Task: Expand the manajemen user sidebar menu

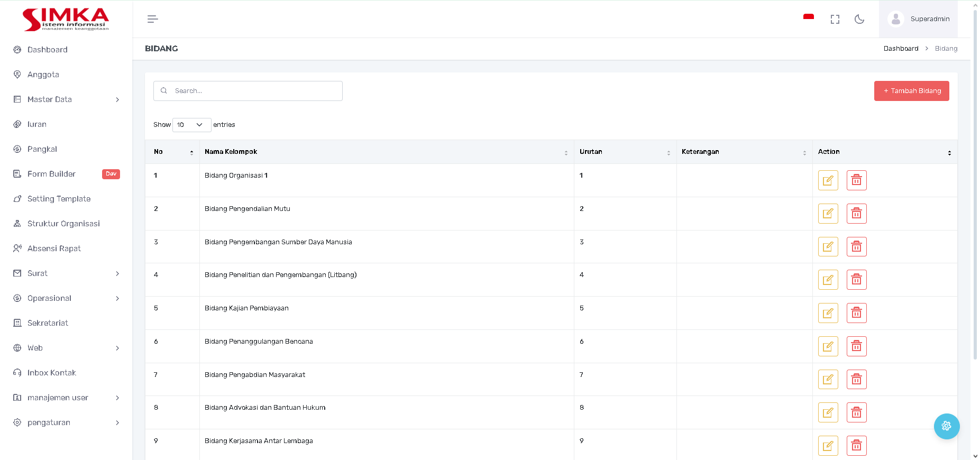Action: (66, 398)
